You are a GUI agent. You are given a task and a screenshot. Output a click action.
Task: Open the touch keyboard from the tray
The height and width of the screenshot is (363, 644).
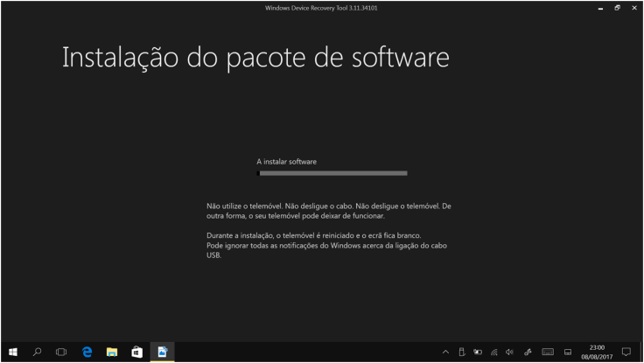tap(548, 353)
